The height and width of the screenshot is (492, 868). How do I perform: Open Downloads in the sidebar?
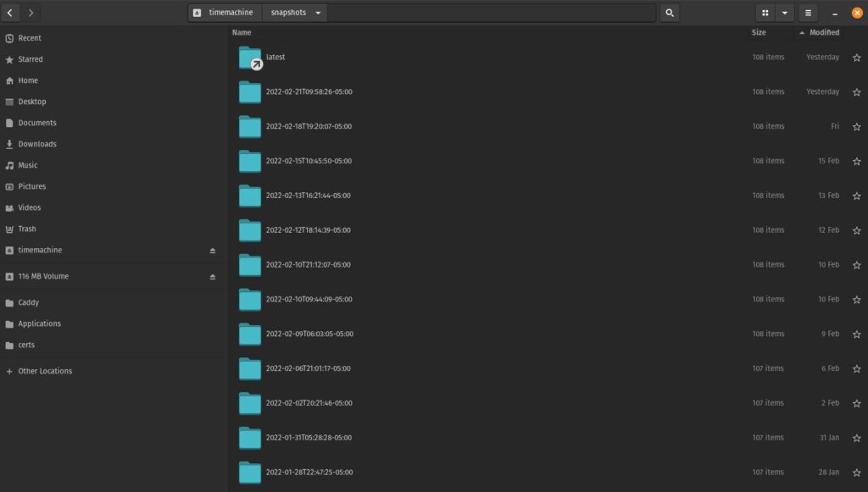(37, 144)
